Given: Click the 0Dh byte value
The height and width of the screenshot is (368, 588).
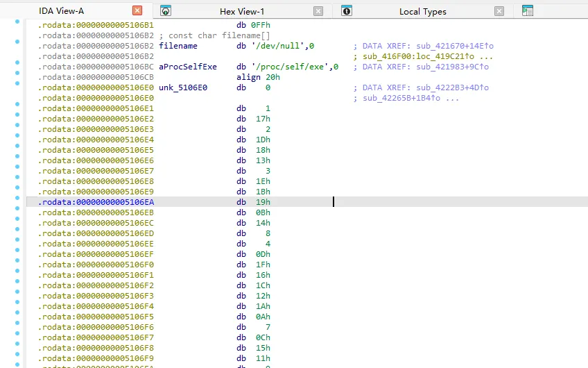Looking at the screenshot, I should click(263, 254).
